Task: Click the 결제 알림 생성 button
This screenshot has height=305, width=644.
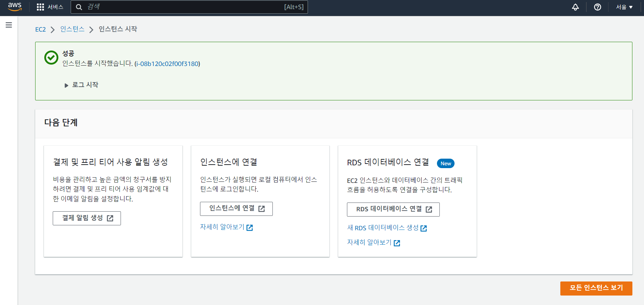Action: [x=87, y=218]
